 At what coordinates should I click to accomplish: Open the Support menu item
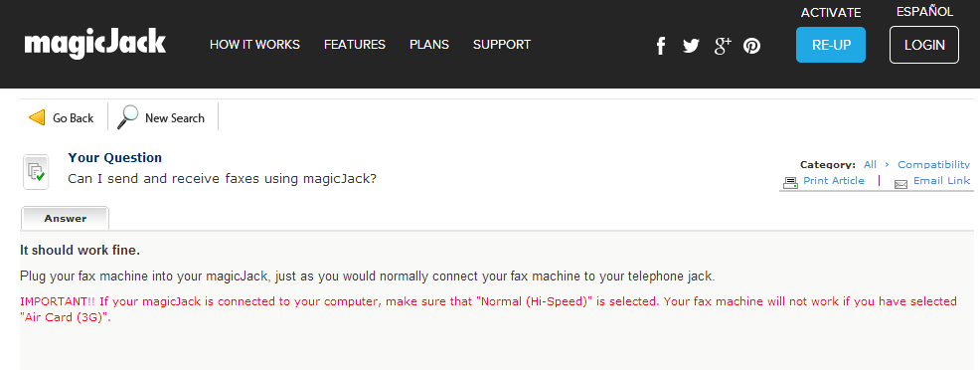pyautogui.click(x=501, y=45)
